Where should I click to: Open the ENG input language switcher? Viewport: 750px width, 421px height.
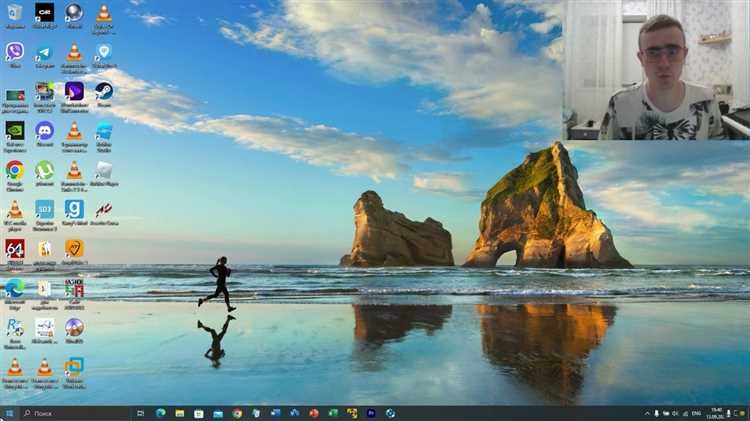pos(697,412)
